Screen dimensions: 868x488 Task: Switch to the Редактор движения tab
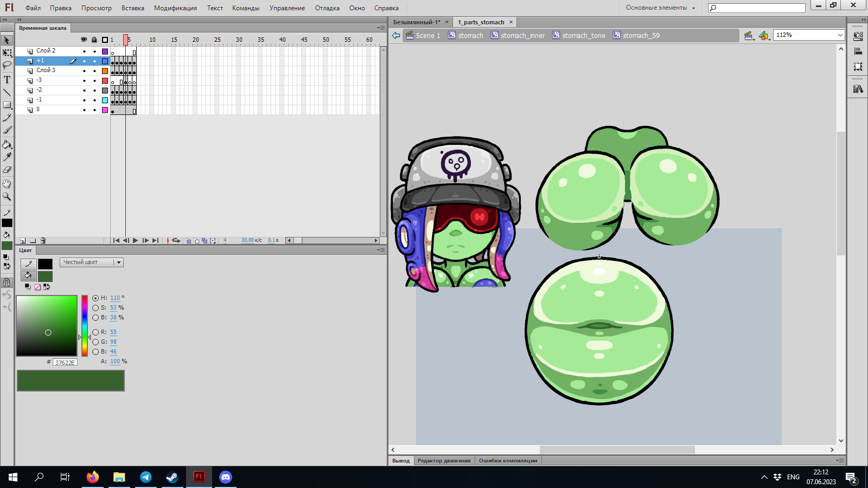pos(444,461)
